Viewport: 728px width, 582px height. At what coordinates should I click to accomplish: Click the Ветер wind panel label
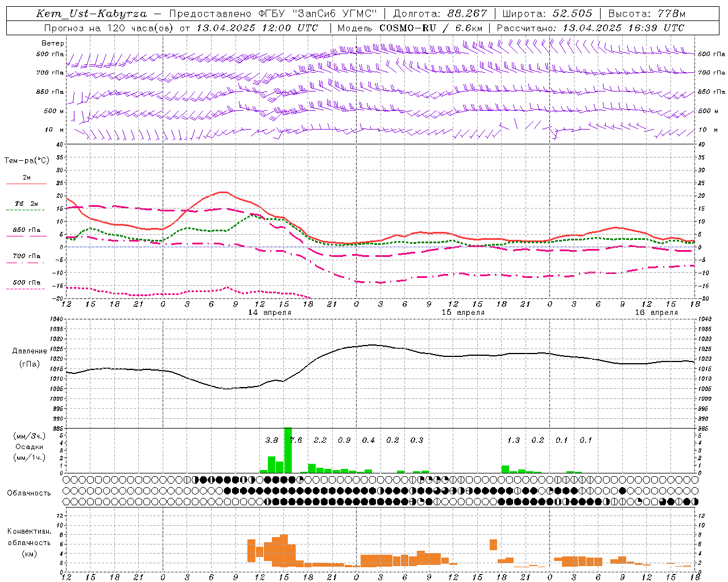click(53, 43)
